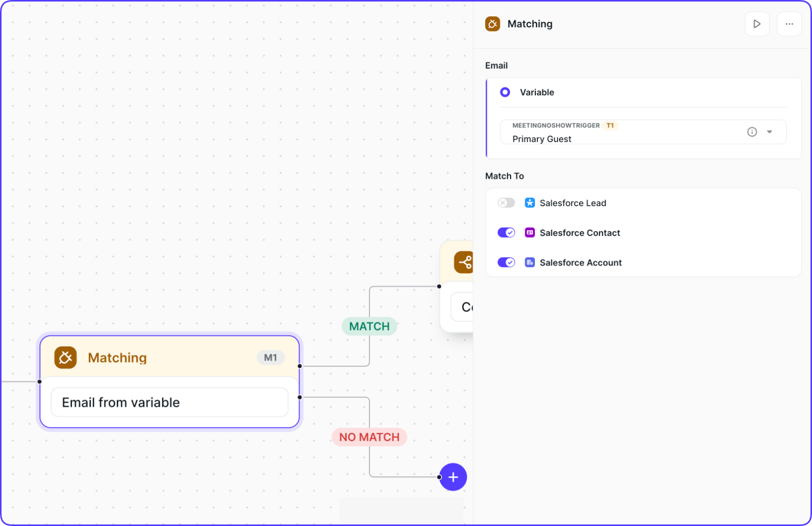812x526 pixels.
Task: Click the share icon on the partially hidden node
Action: point(464,262)
